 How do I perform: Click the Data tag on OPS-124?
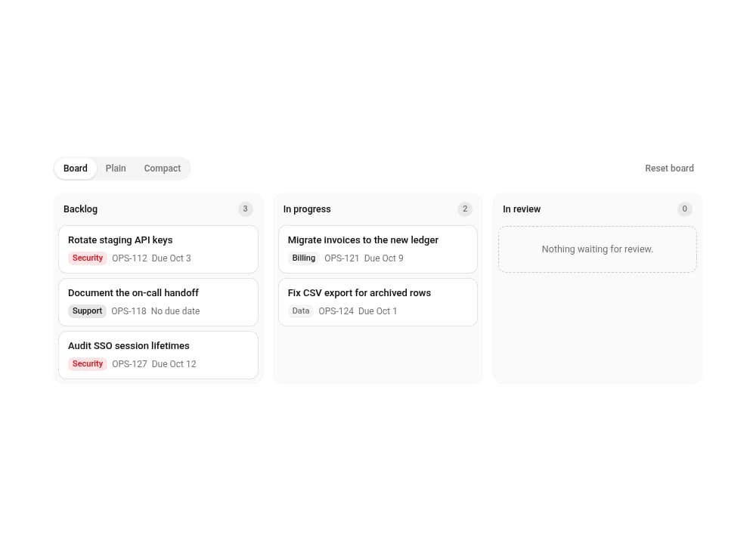[x=301, y=311]
